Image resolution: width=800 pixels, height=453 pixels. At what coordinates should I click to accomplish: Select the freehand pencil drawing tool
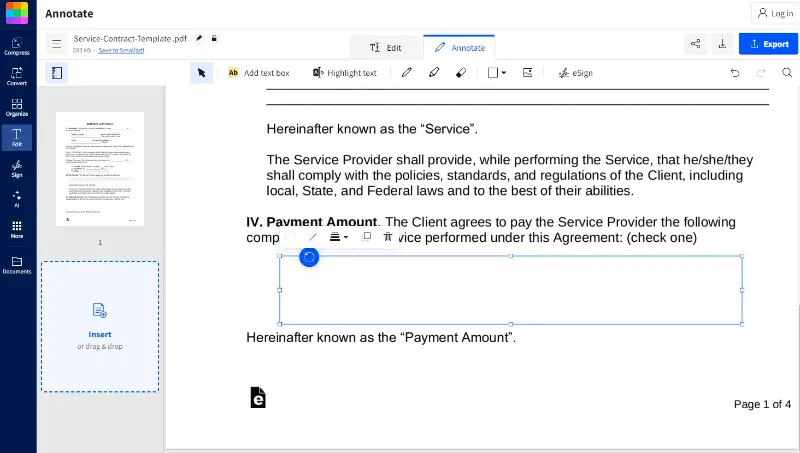[407, 73]
